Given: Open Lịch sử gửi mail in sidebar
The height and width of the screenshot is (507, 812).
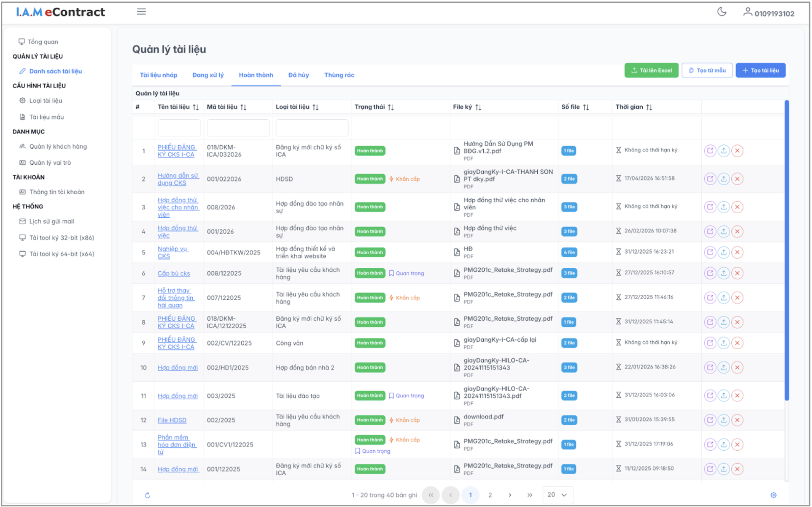Looking at the screenshot, I should tap(52, 221).
